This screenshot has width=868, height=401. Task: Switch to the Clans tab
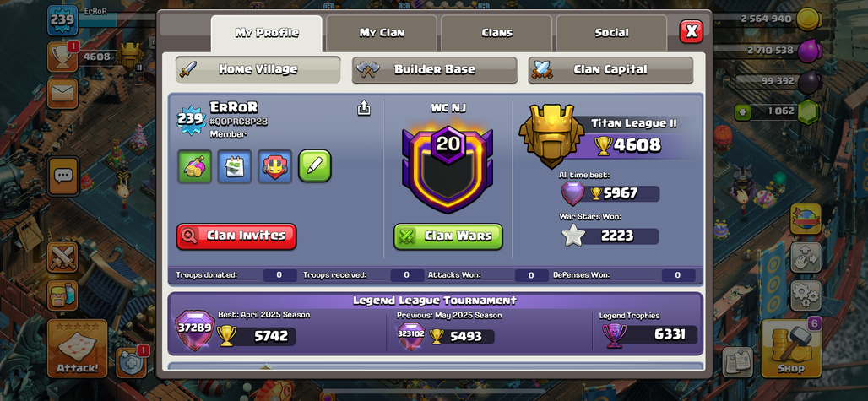(496, 33)
